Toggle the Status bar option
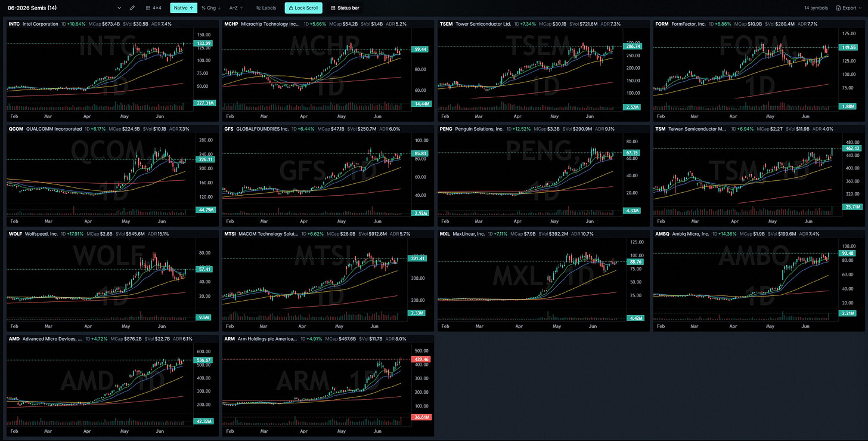Image resolution: width=868 pixels, height=441 pixels. pos(345,8)
